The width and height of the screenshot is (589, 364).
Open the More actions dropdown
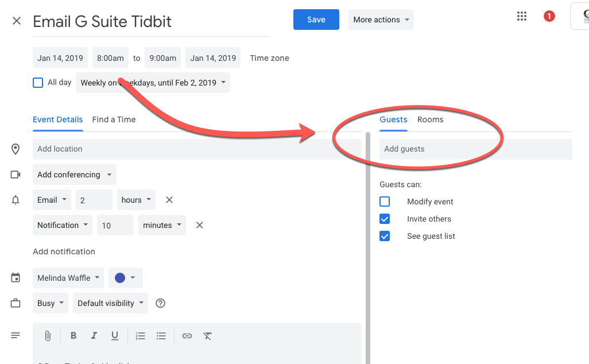tap(381, 20)
